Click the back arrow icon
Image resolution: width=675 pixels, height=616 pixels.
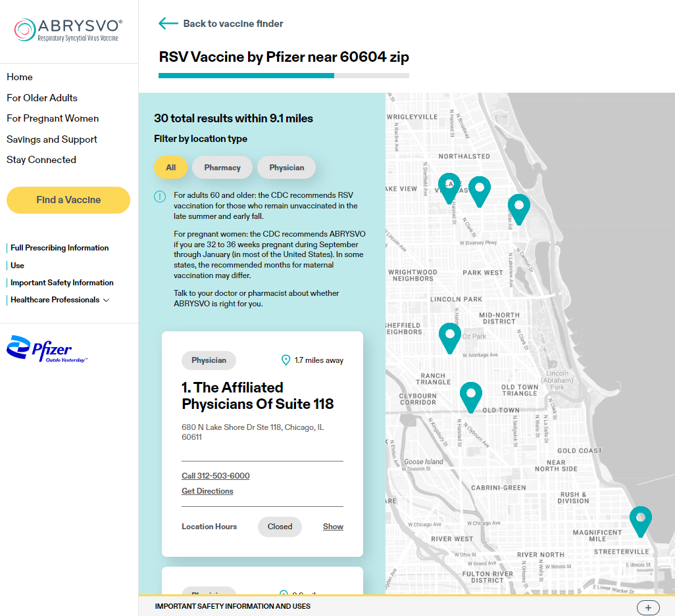click(168, 23)
